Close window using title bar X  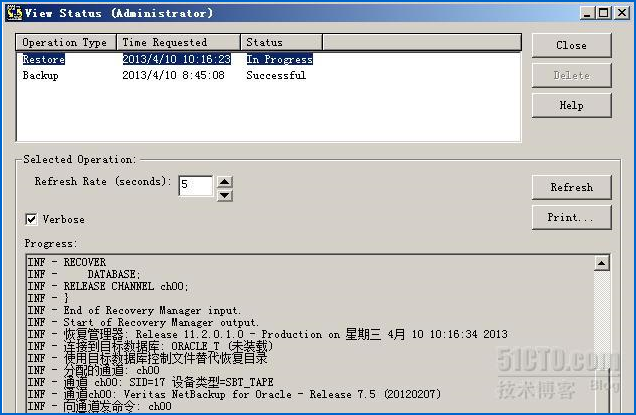point(622,13)
